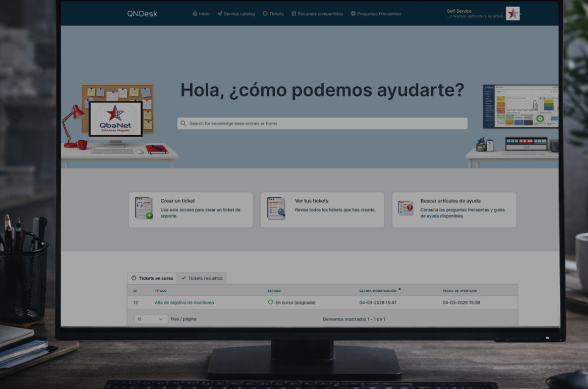Open the Buscar artículos de ayuda card

pyautogui.click(x=454, y=210)
